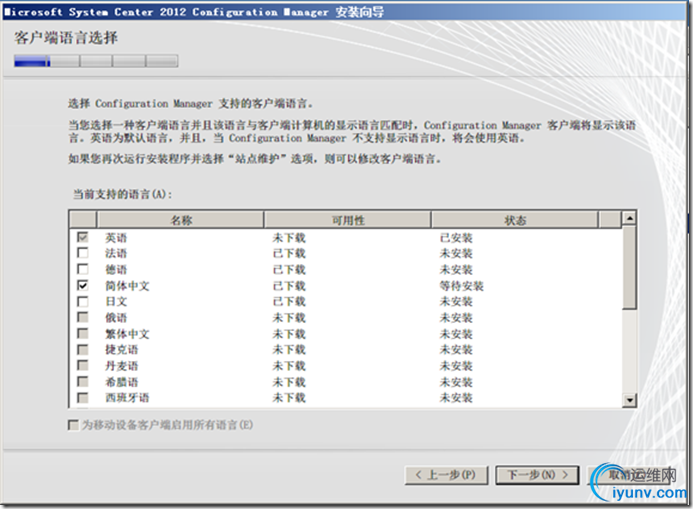Click the wizard progress bar
The width and height of the screenshot is (693, 509).
[x=96, y=61]
